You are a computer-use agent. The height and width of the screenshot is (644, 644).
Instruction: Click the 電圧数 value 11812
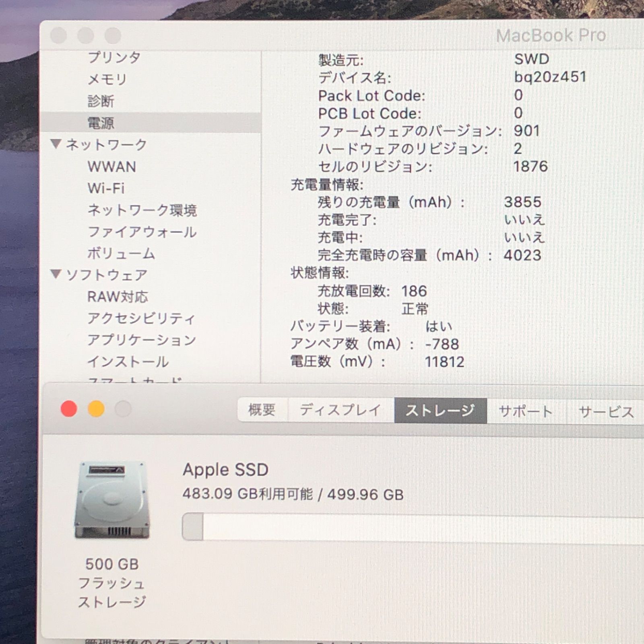click(x=445, y=362)
